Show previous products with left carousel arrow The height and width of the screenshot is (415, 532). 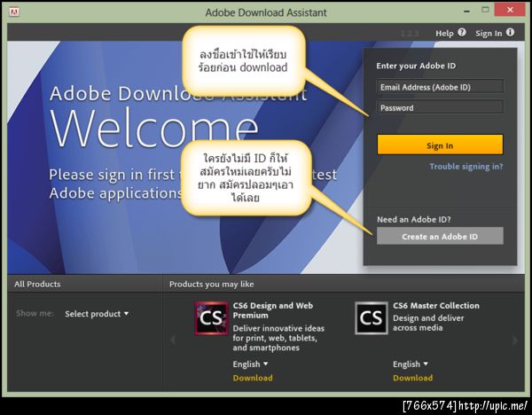click(x=173, y=340)
